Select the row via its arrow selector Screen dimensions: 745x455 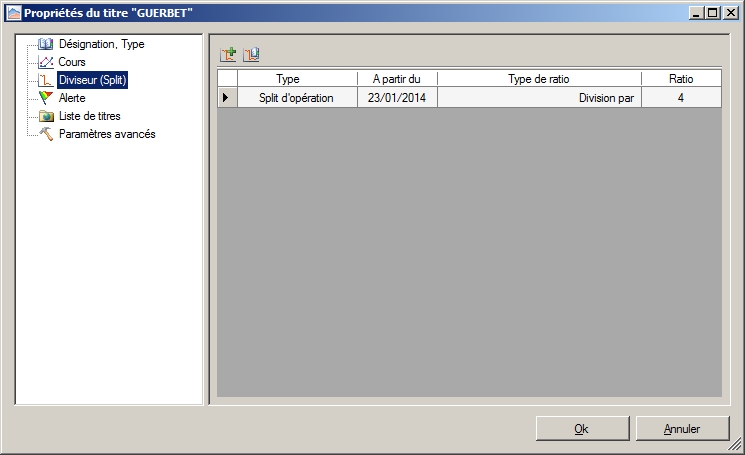click(x=227, y=97)
